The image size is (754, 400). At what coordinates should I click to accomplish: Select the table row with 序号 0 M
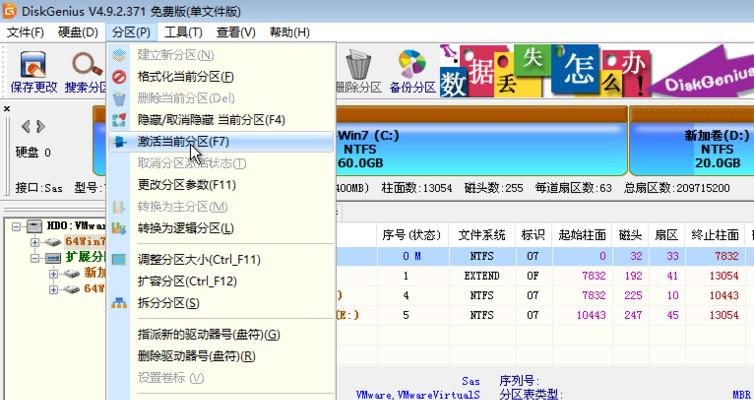pyautogui.click(x=544, y=256)
